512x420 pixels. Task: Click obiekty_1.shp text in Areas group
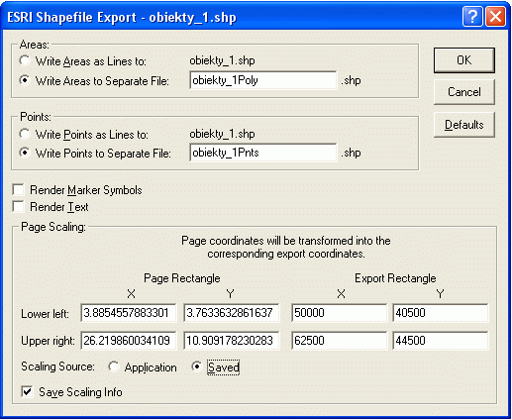coord(222,60)
